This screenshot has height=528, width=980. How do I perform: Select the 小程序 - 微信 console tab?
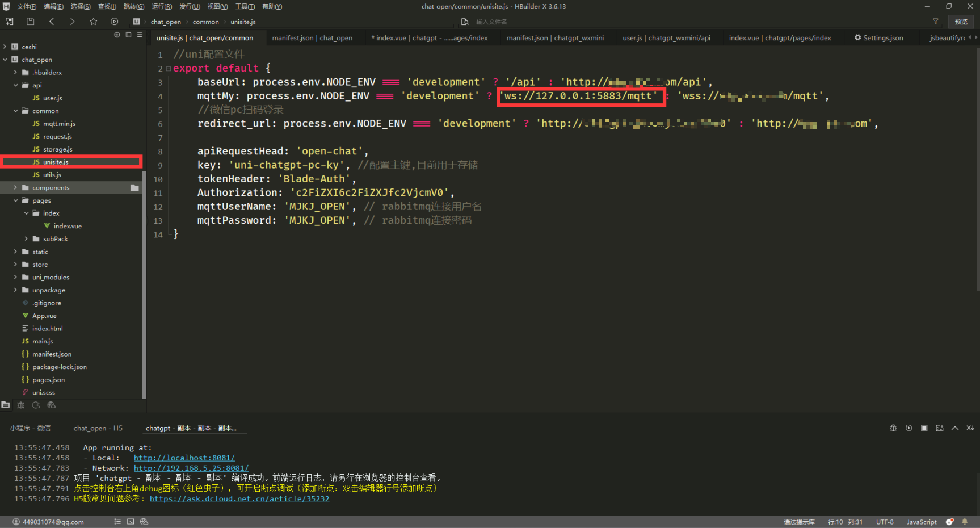click(x=31, y=428)
